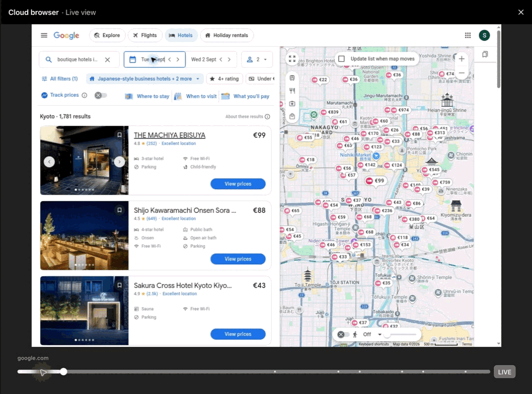Open Where to stay guide
This screenshot has width=532, height=394.
[147, 96]
